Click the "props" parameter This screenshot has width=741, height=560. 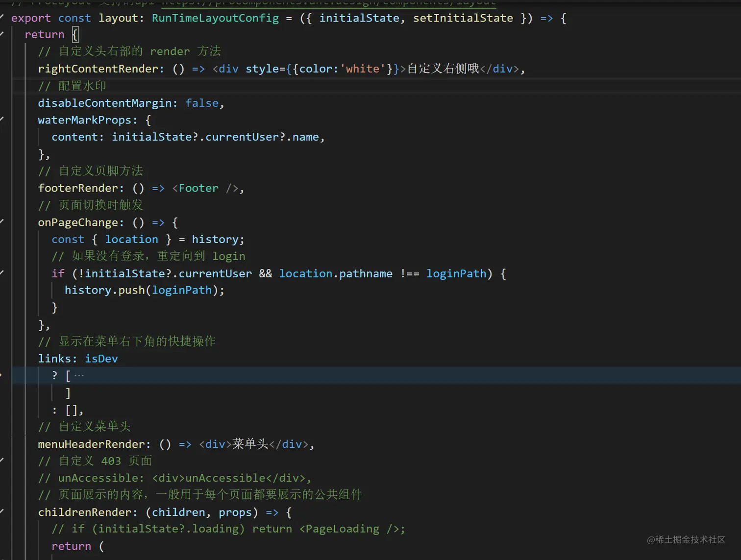click(235, 512)
